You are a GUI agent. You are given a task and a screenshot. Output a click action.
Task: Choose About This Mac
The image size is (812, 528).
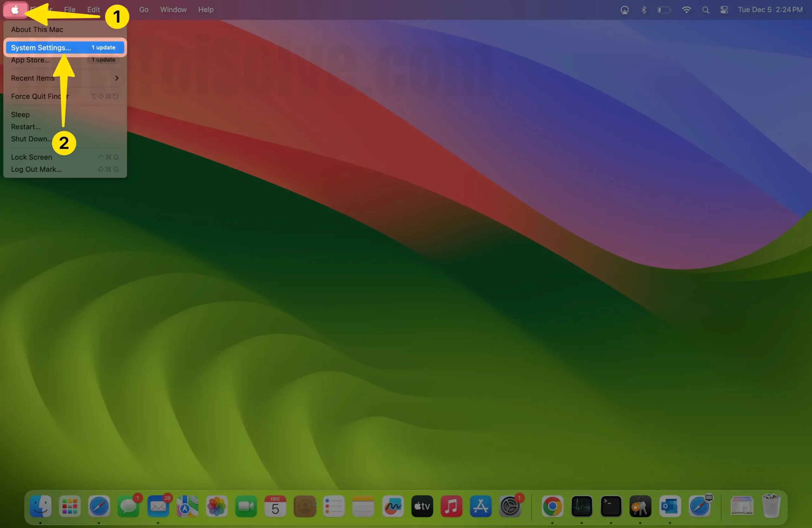pos(37,29)
